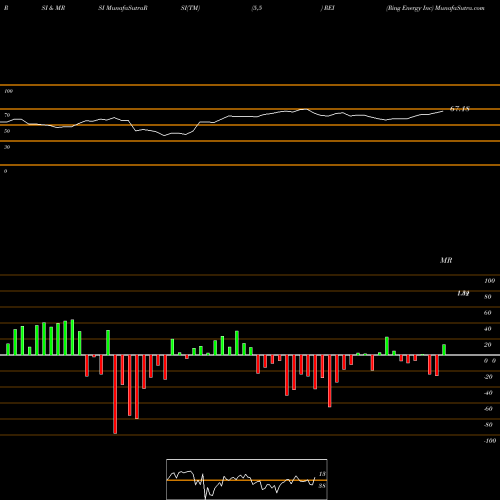Open the mini overview chart thumbnail
Viewport: 500px width, 500px height.
click(x=247, y=479)
